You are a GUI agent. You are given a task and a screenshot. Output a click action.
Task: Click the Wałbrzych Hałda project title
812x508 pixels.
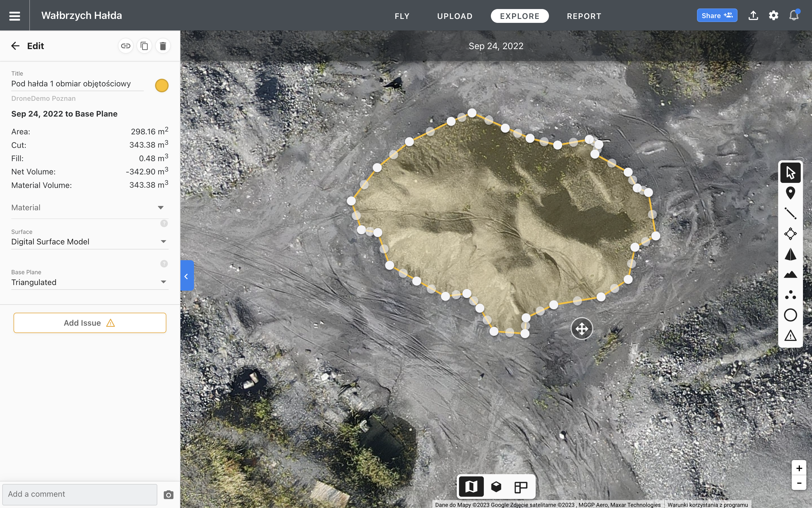pyautogui.click(x=81, y=16)
